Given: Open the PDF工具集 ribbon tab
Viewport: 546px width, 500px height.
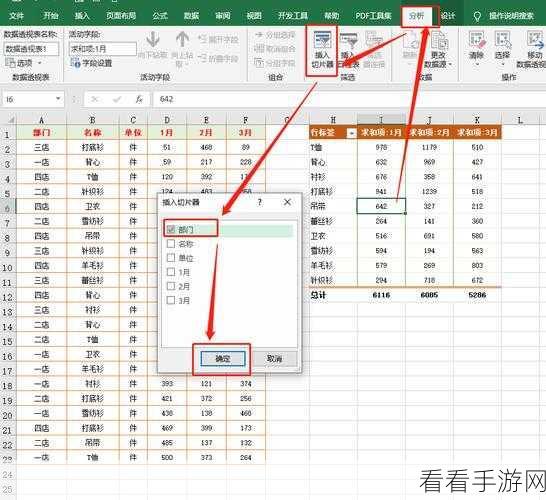Looking at the screenshot, I should tap(373, 16).
